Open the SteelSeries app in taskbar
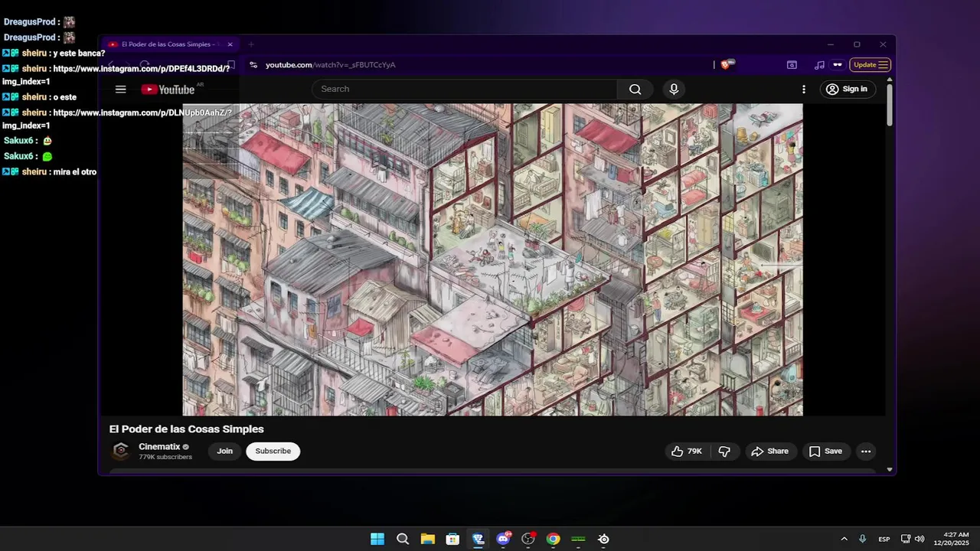Viewport: 980px width, 551px height. tap(603, 539)
